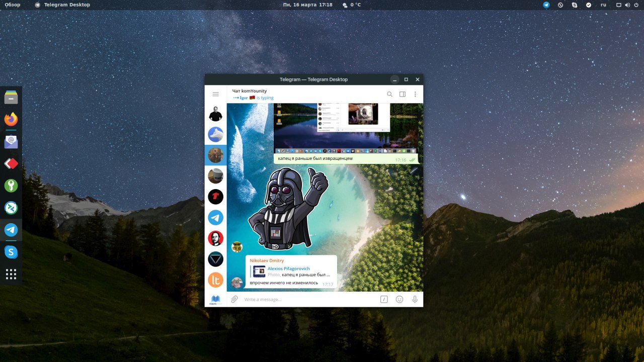Click sticker sender's small avatar
Image resolution: width=644 pixels, height=362 pixels.
coord(236,246)
